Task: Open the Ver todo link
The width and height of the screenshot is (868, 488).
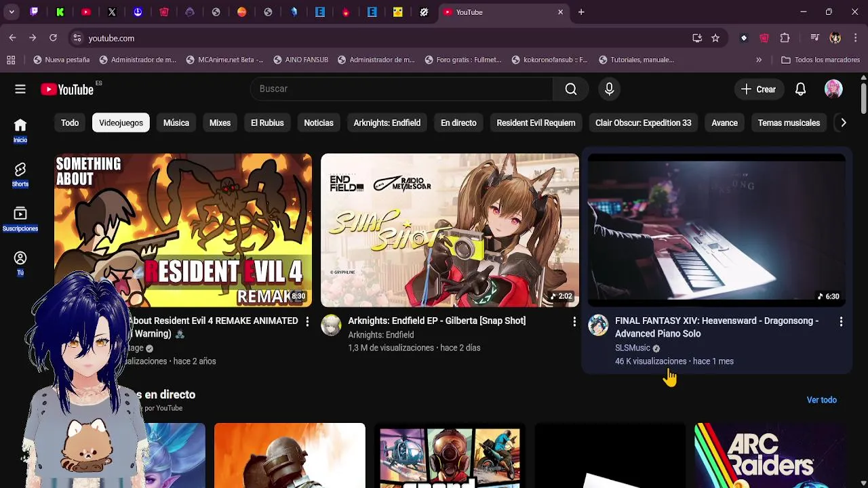Action: click(822, 400)
